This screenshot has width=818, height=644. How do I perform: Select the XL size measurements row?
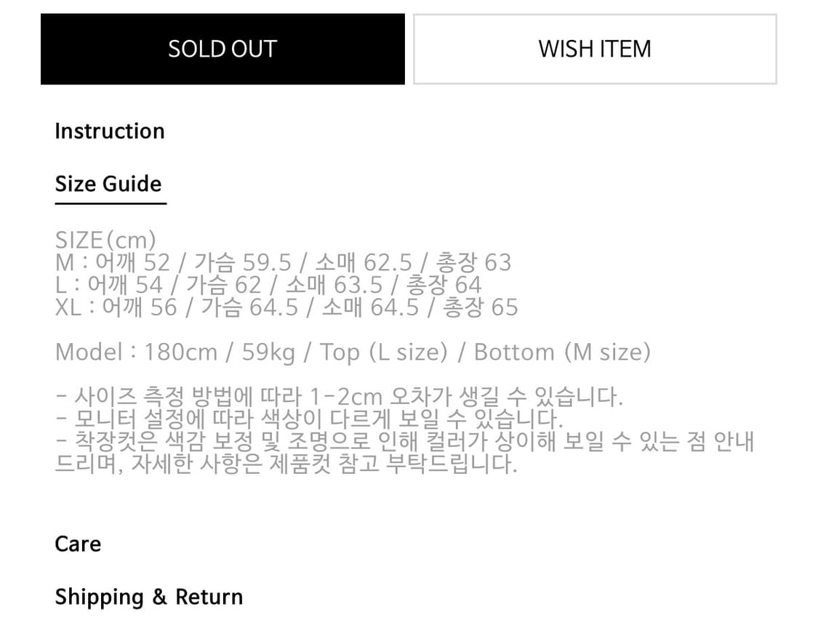point(286,307)
